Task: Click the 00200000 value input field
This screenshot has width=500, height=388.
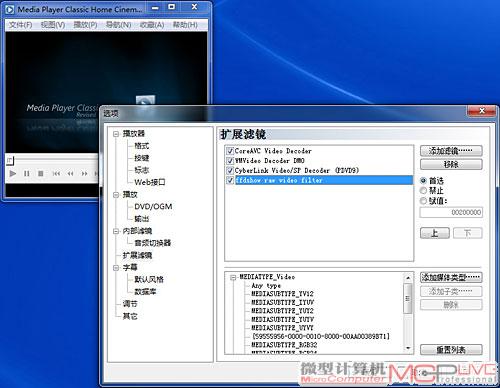Action: coord(451,212)
